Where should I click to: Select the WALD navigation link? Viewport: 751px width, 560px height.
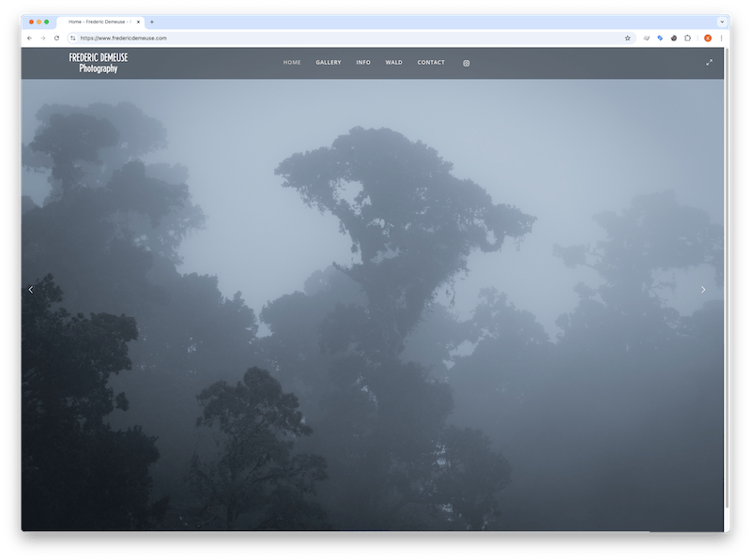click(x=393, y=63)
